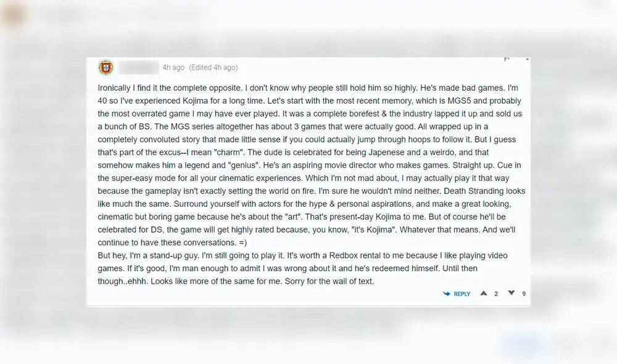Click the REPLY text link
The image size is (617, 364).
pos(462,294)
